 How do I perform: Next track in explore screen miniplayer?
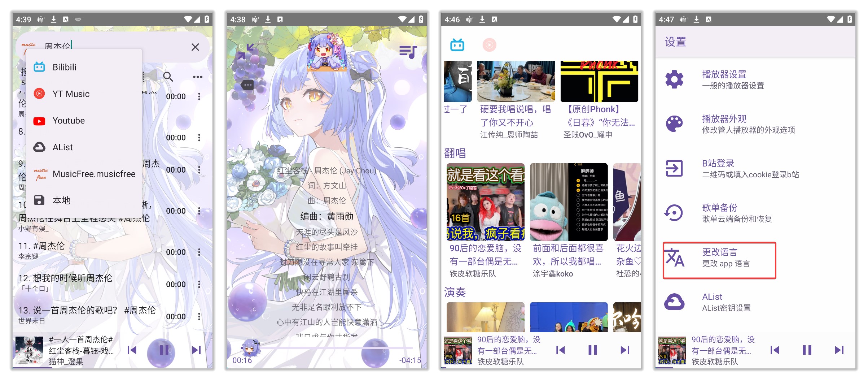pos(625,350)
